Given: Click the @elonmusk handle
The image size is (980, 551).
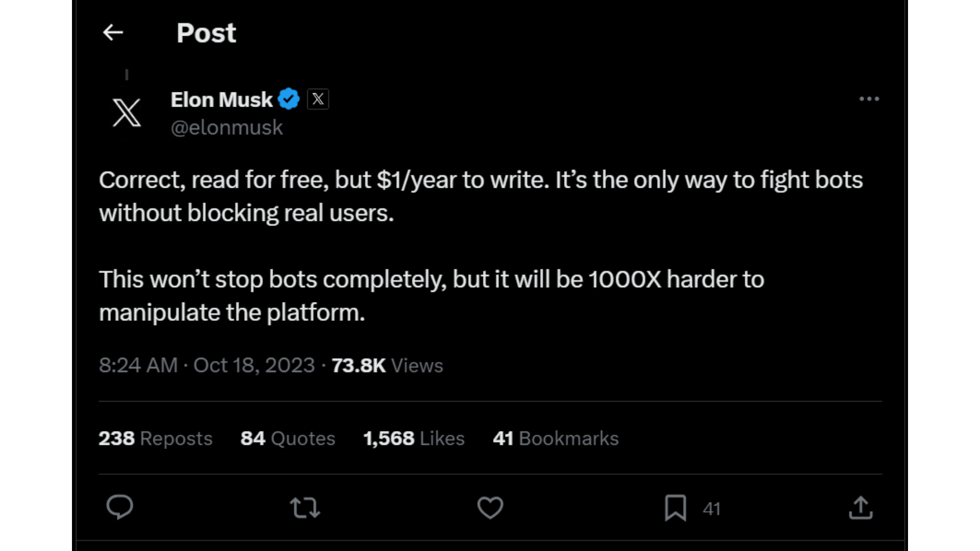Looking at the screenshot, I should coord(227,128).
